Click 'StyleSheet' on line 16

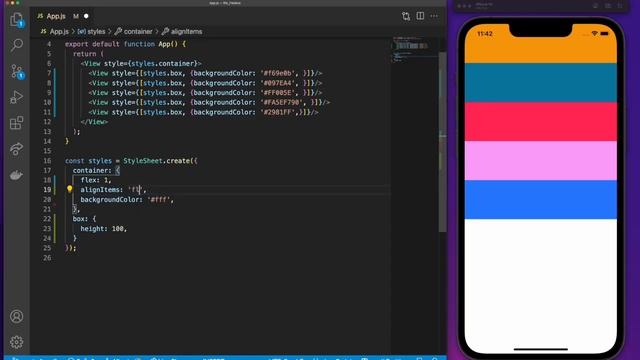coord(143,161)
